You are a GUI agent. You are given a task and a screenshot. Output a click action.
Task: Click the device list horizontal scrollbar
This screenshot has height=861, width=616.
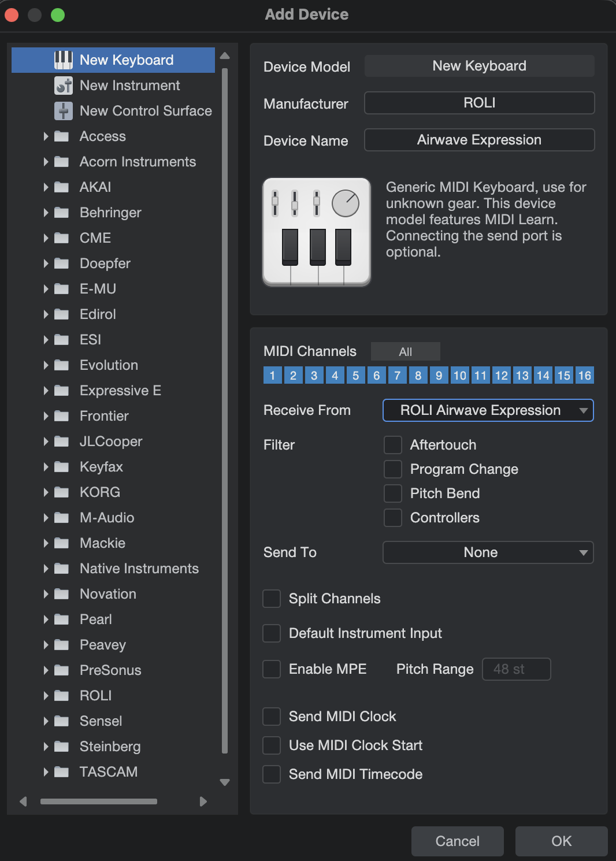tap(99, 801)
